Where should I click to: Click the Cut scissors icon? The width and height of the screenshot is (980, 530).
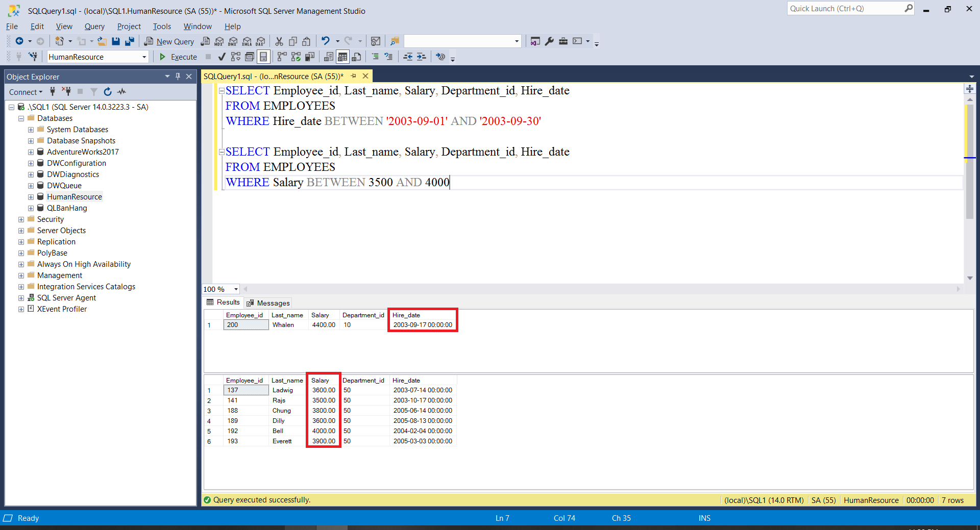[x=279, y=41]
